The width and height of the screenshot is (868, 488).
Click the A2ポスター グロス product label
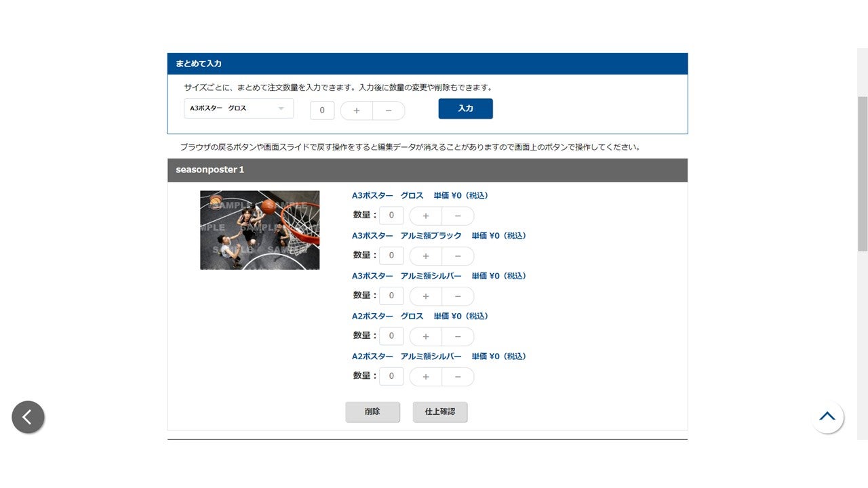coord(420,316)
